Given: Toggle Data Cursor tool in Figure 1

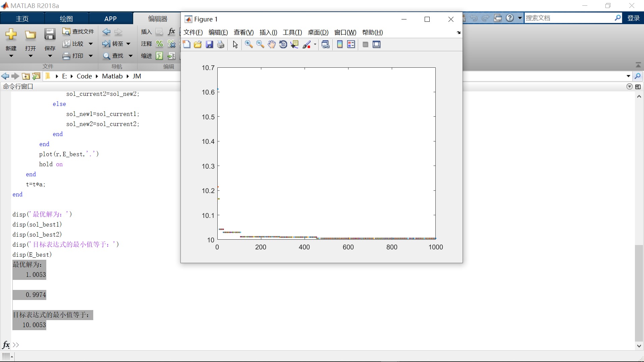Looking at the screenshot, I should [x=294, y=45].
